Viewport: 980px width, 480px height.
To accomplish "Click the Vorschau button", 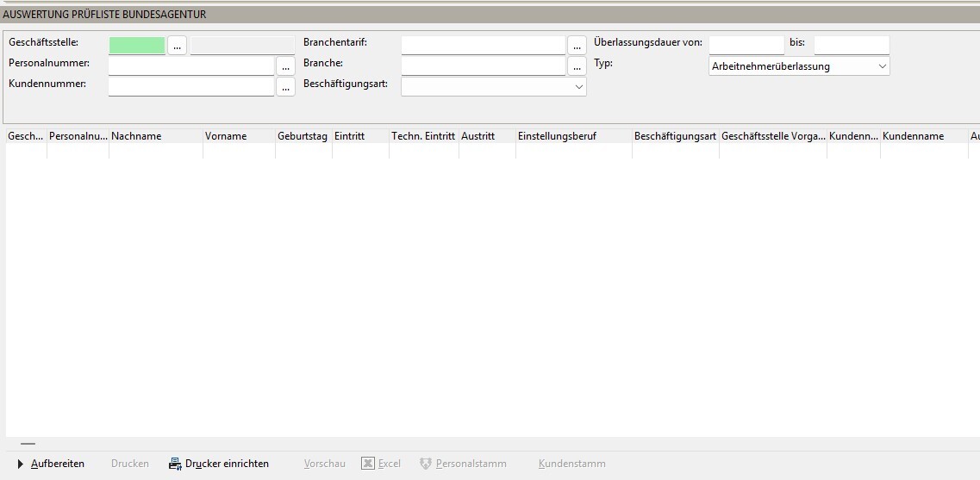I will coord(324,464).
